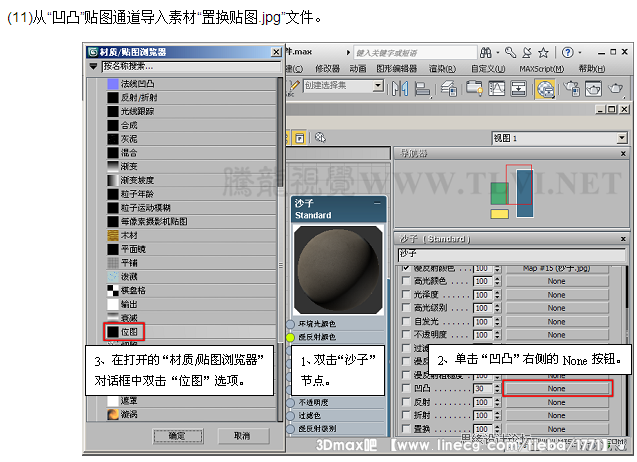The width and height of the screenshot is (637, 462).
Task: Click the Render Production teapot icon
Action: click(615, 88)
